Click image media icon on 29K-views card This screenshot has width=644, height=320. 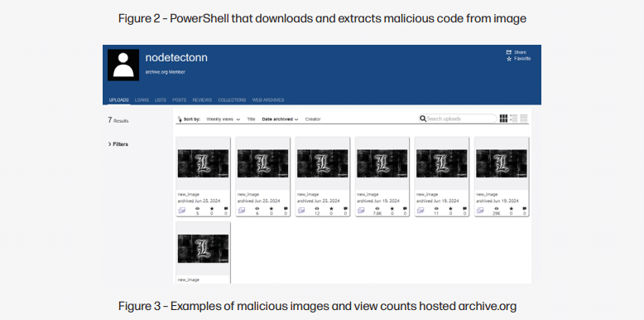coord(480,211)
